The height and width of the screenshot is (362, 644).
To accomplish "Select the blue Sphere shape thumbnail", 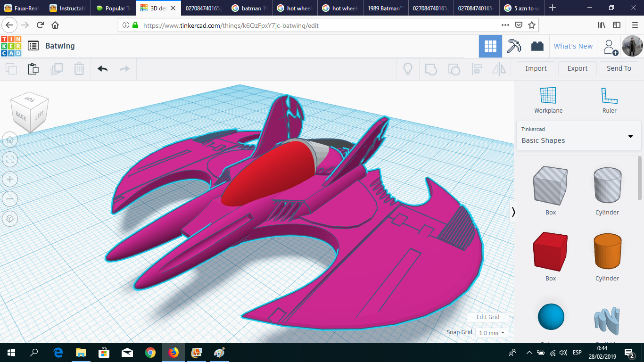I will tap(550, 317).
